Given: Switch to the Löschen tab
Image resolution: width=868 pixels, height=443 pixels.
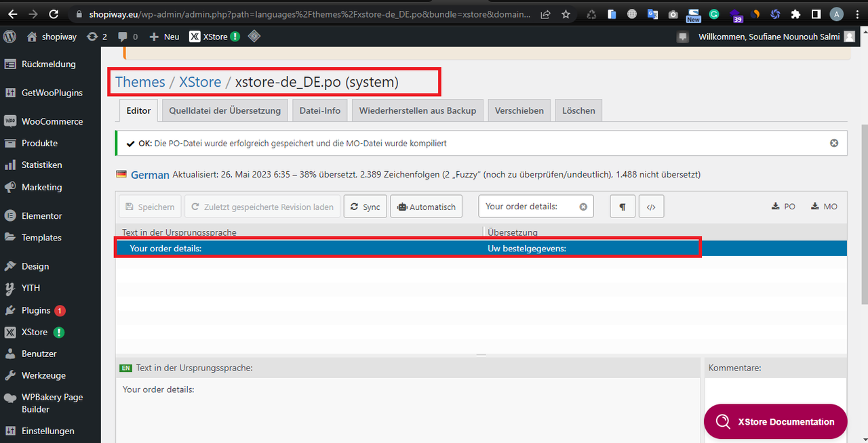Looking at the screenshot, I should click(x=578, y=110).
